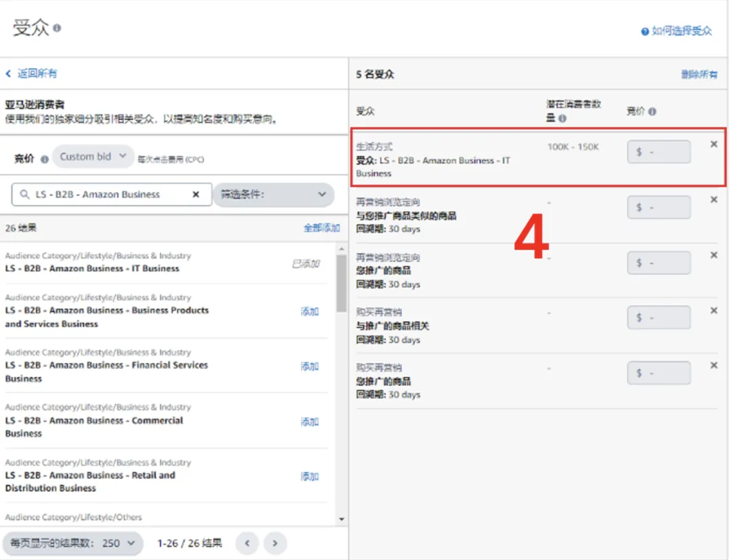The width and height of the screenshot is (731, 560).
Task: Add the Retail and Distribution Business audience
Action: [x=309, y=476]
